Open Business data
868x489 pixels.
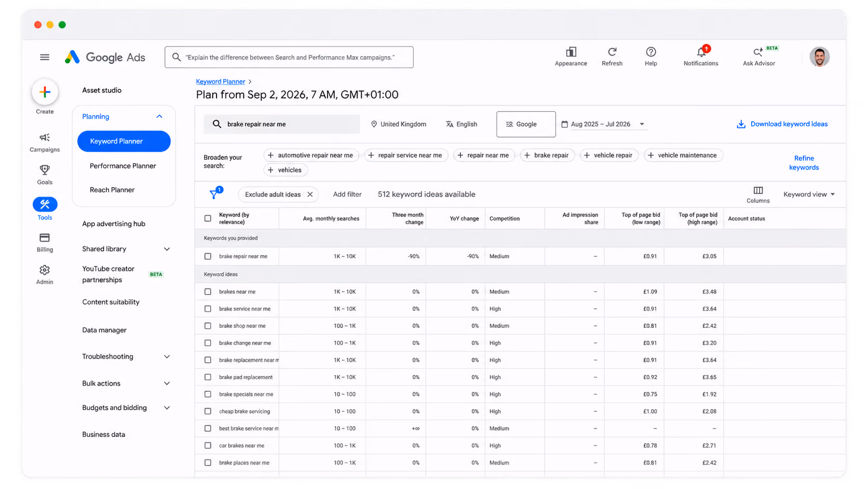pyautogui.click(x=103, y=434)
